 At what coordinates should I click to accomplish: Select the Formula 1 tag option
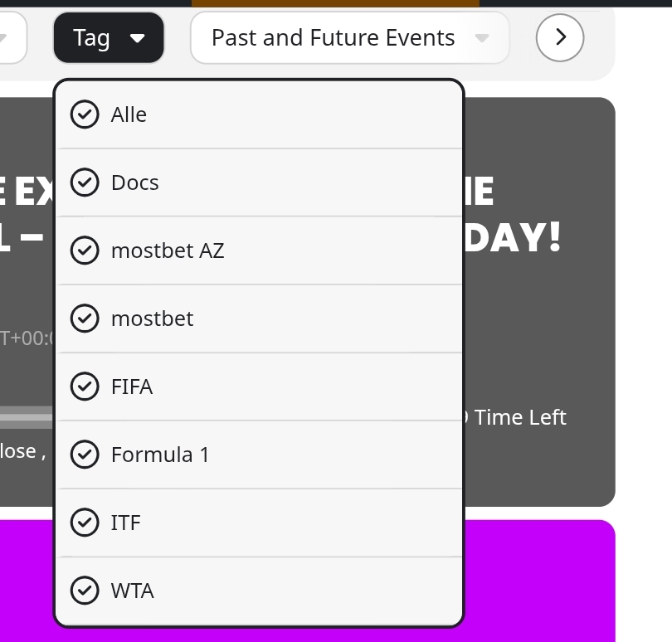160,455
